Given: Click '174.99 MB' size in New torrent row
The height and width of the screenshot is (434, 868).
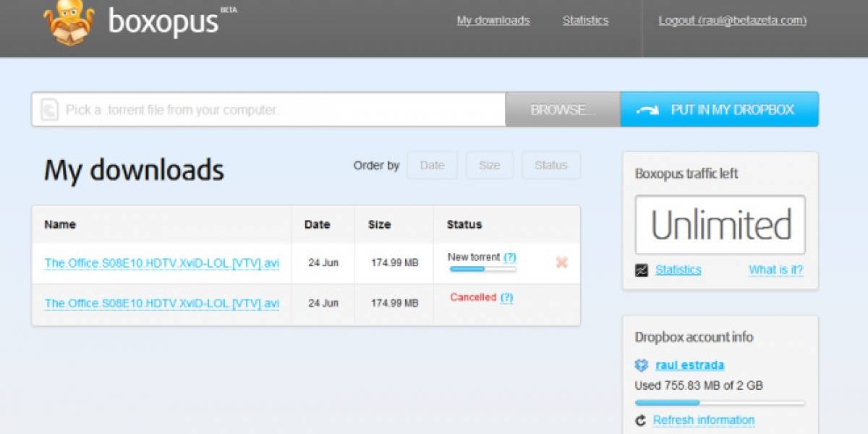Looking at the screenshot, I should tap(395, 263).
